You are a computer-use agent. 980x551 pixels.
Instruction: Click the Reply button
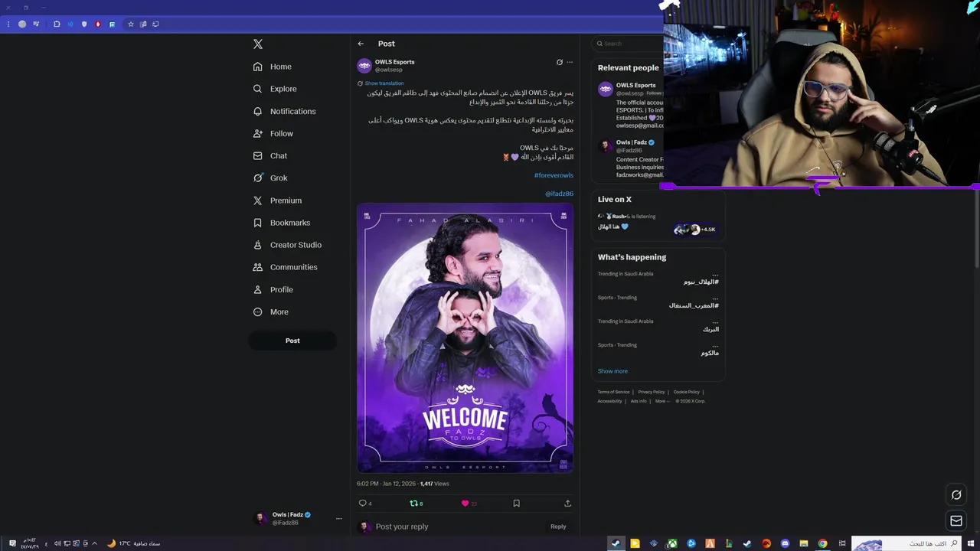pos(558,527)
